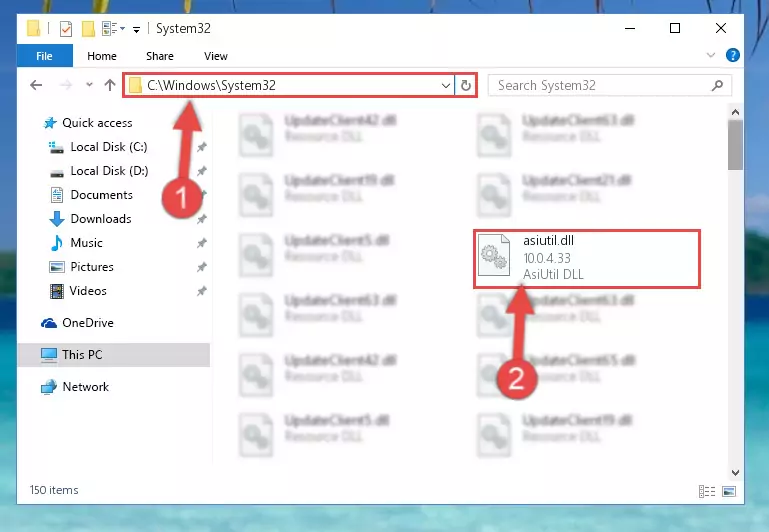Click the vertical scrollbar thumb
The image size is (769, 532).
(735, 145)
